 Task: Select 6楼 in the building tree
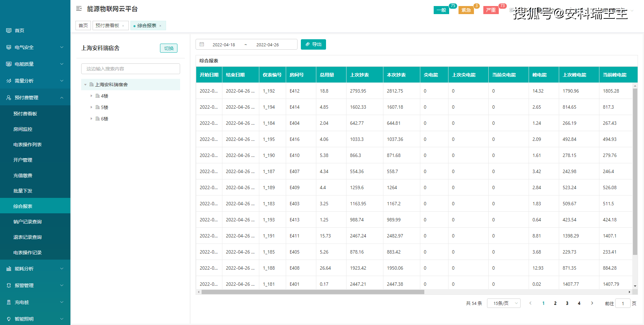(x=104, y=119)
